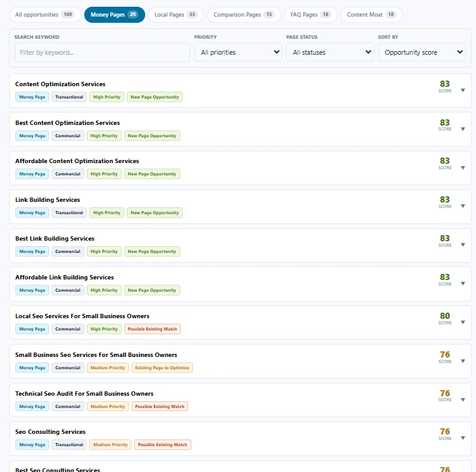Open the All priorities dropdown

(238, 52)
